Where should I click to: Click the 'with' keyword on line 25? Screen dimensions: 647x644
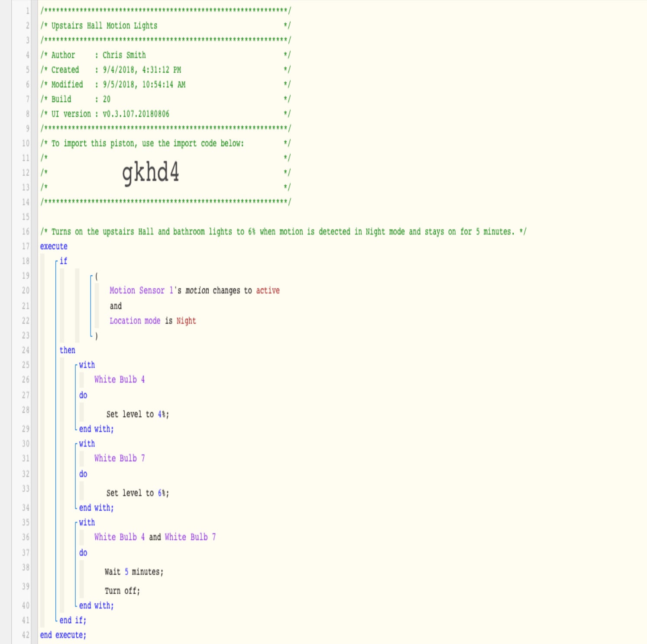(87, 365)
